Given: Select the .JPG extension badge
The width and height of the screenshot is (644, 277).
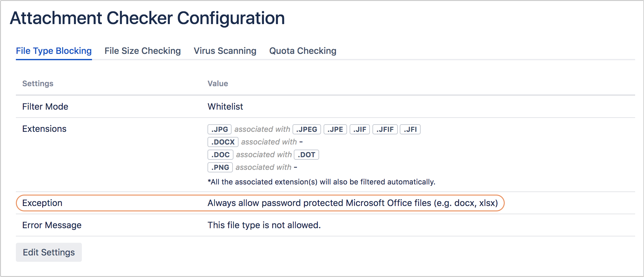Looking at the screenshot, I should pos(220,129).
